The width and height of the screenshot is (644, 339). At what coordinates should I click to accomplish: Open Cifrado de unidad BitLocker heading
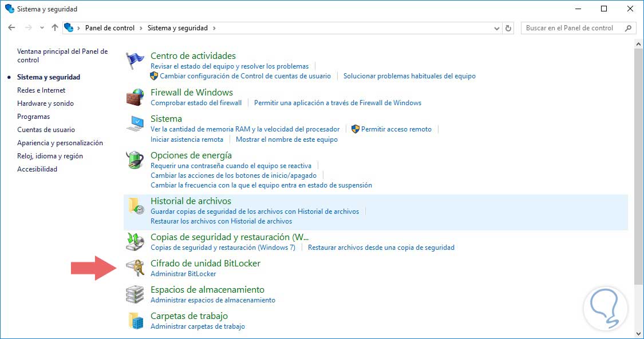tap(206, 263)
